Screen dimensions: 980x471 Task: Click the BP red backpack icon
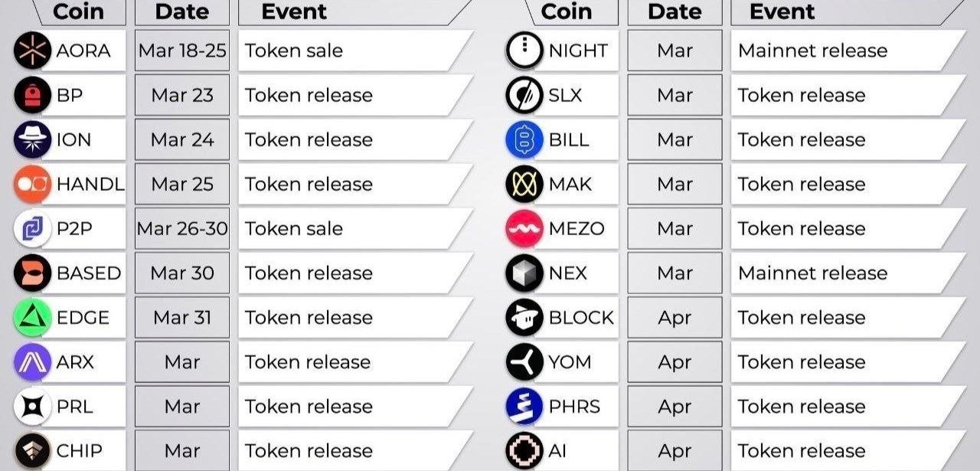[32, 95]
